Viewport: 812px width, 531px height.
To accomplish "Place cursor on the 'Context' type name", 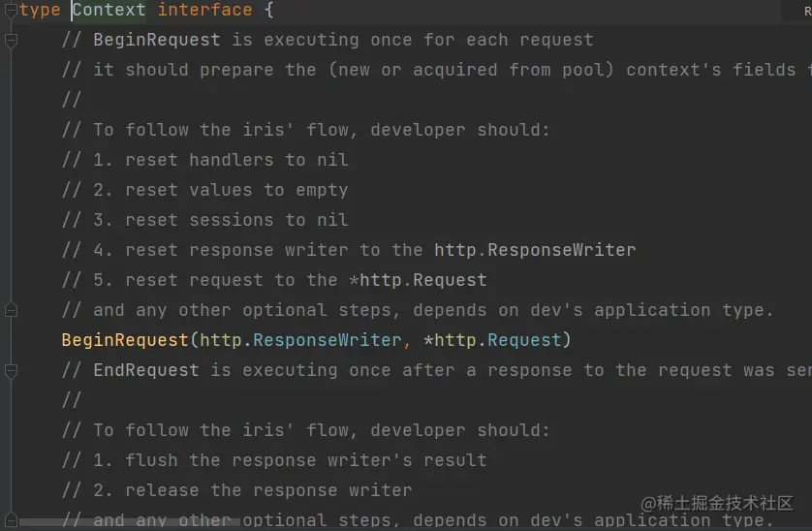I will pos(109,11).
